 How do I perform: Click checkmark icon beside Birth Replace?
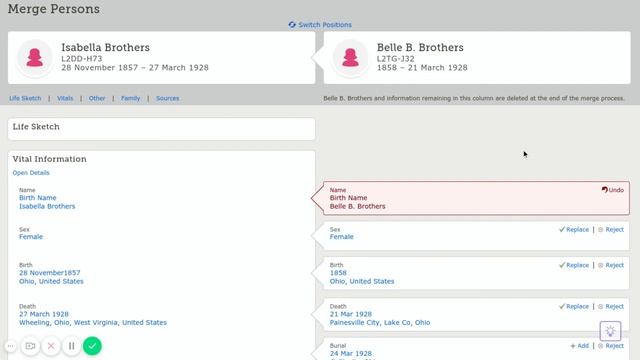tap(562, 265)
